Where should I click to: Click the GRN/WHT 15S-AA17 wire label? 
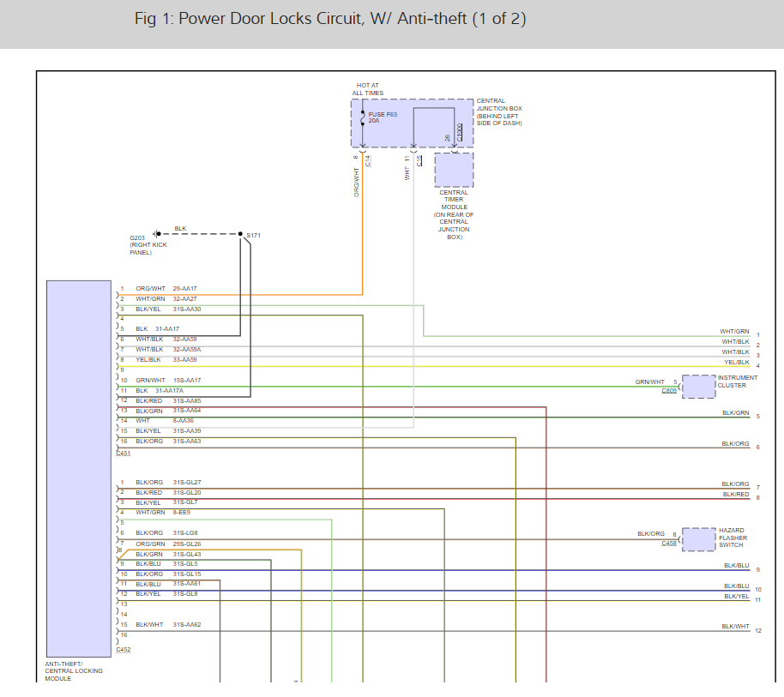click(x=160, y=380)
